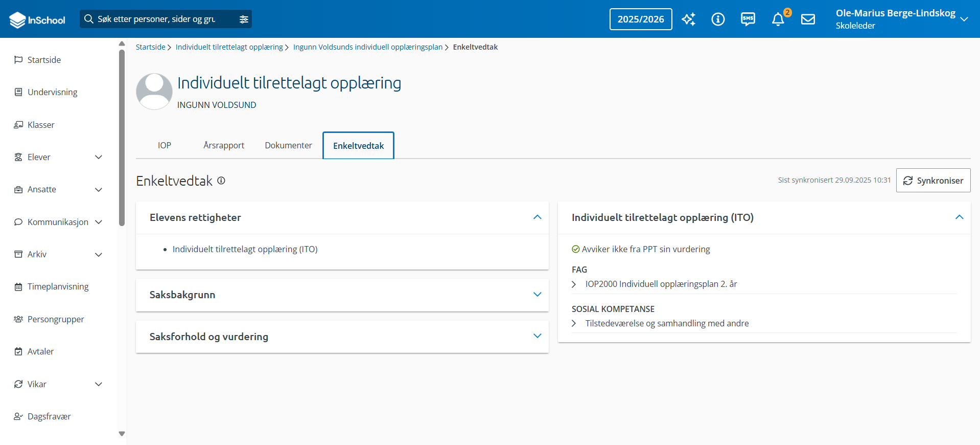Click the Synkroniser button
The height and width of the screenshot is (445, 980).
[x=933, y=181]
